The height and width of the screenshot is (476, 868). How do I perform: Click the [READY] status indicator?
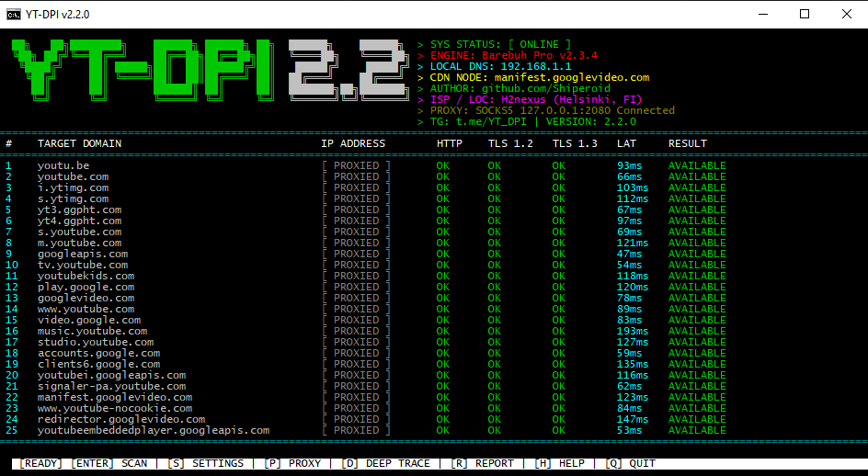[x=40, y=463]
